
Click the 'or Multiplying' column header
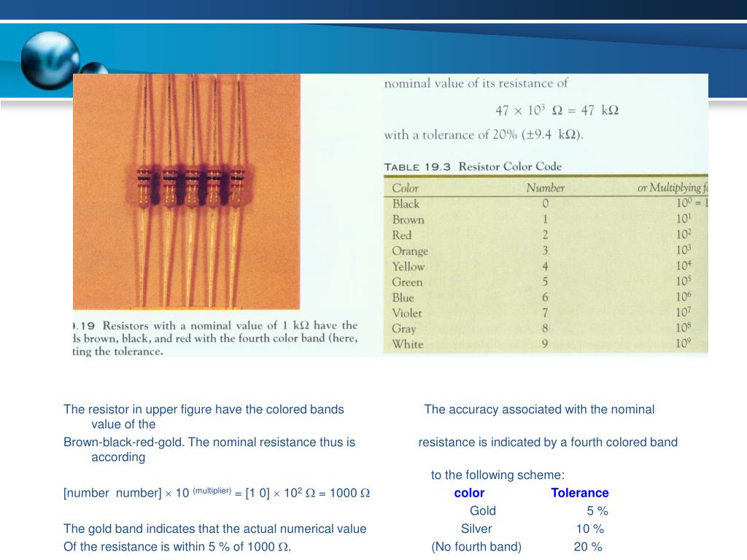coord(673,188)
